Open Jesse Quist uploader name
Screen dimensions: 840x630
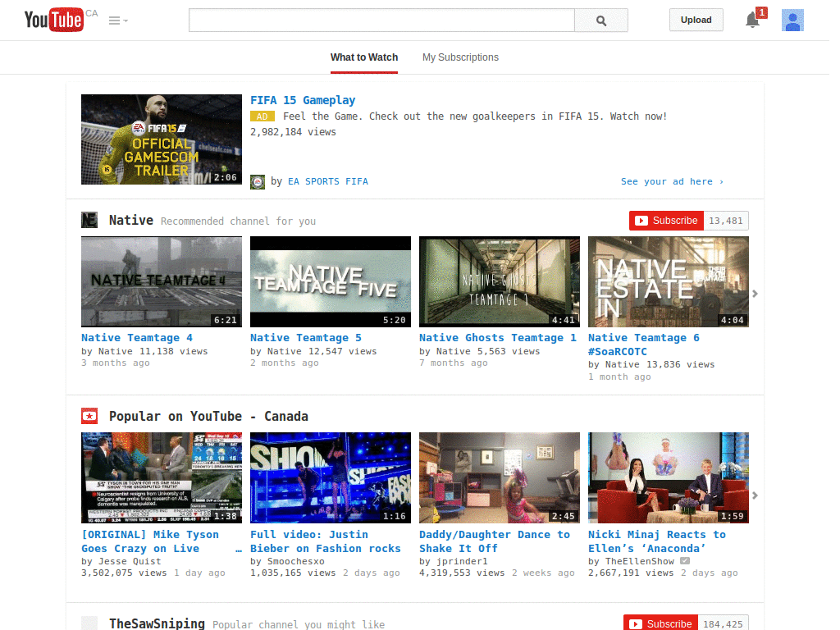tap(130, 561)
